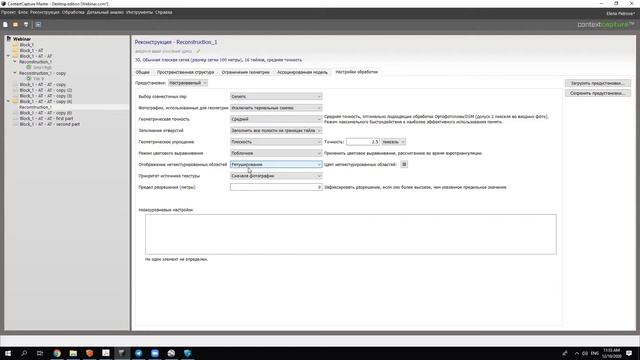Click Сохранить предустановки button
Image resolution: width=640 pixels, height=360 pixels.
598,93
